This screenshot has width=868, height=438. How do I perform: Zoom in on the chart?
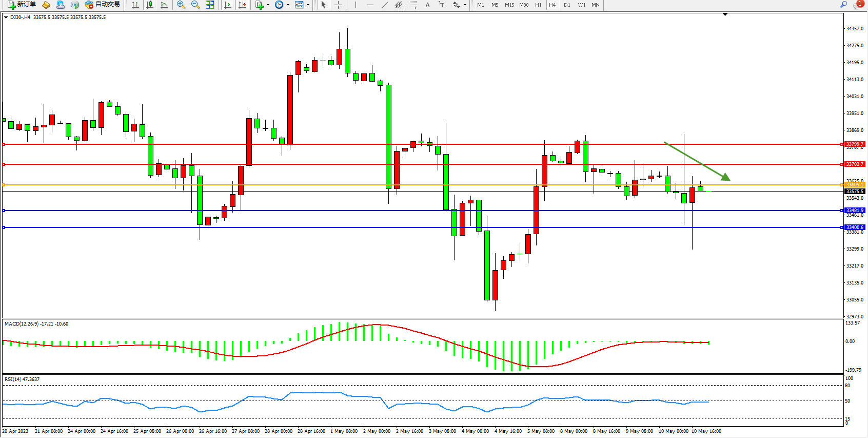[181, 5]
